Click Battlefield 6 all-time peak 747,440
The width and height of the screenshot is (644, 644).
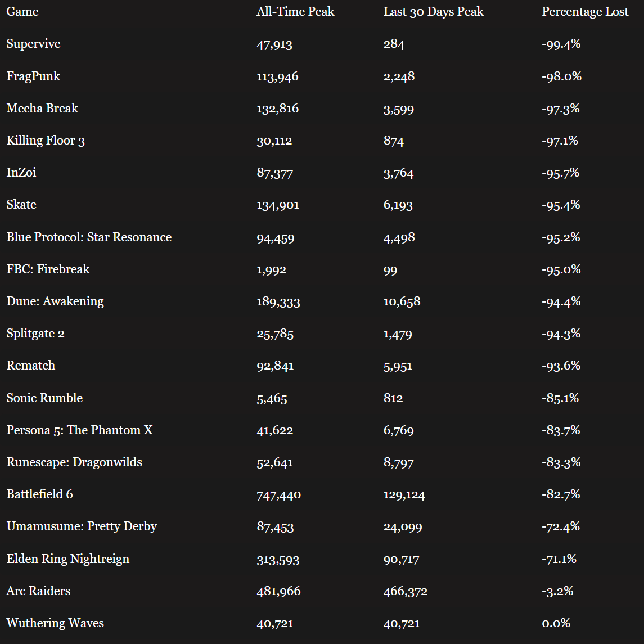[278, 495]
